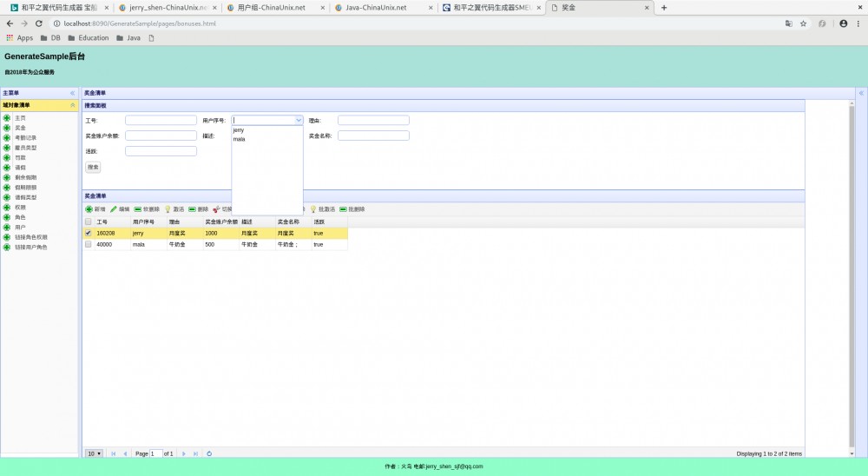Click the browser back arrow
This screenshot has height=476, width=868.
10,23
